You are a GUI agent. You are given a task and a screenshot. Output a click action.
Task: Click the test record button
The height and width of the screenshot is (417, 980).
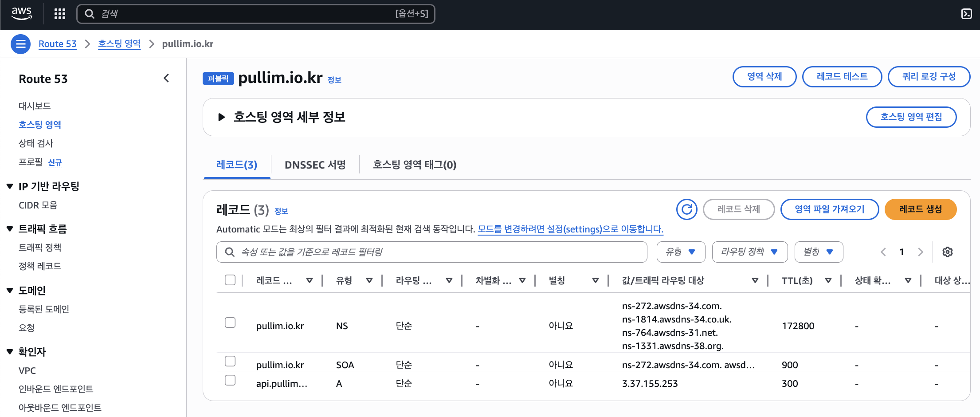click(x=842, y=77)
